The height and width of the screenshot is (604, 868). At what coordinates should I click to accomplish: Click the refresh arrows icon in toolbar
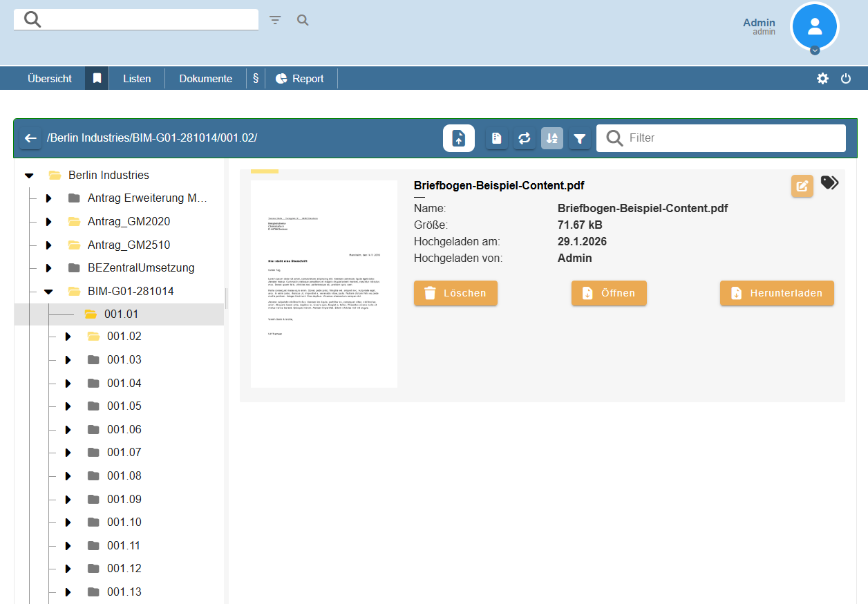click(x=524, y=138)
